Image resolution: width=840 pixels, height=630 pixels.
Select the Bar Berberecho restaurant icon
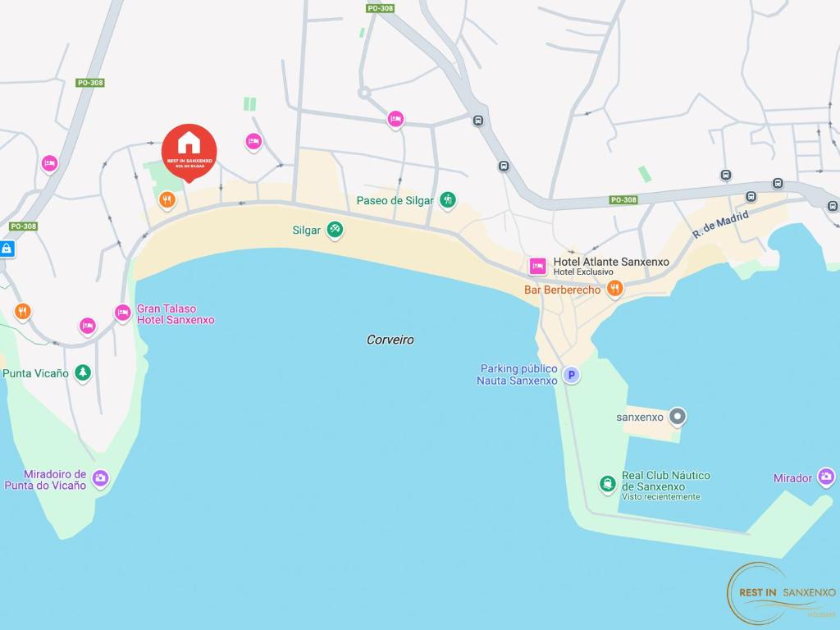click(615, 290)
